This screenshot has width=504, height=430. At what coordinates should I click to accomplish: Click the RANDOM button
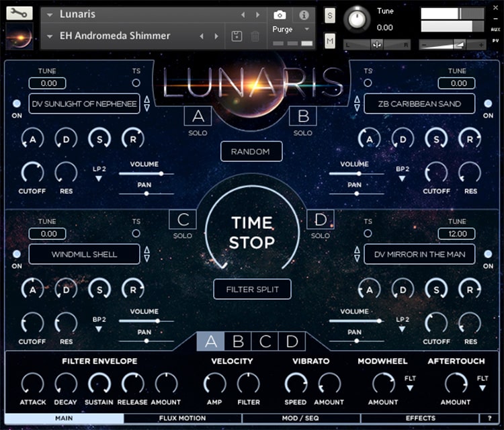251,151
